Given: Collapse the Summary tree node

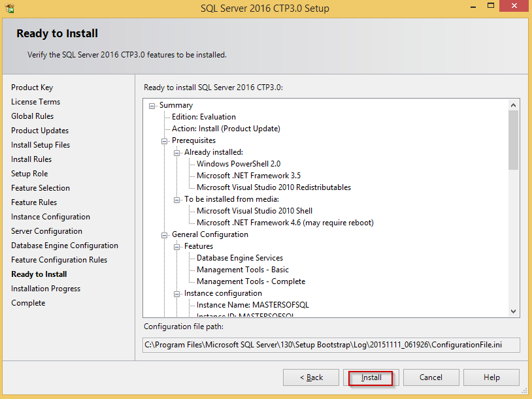Looking at the screenshot, I should click(x=152, y=106).
